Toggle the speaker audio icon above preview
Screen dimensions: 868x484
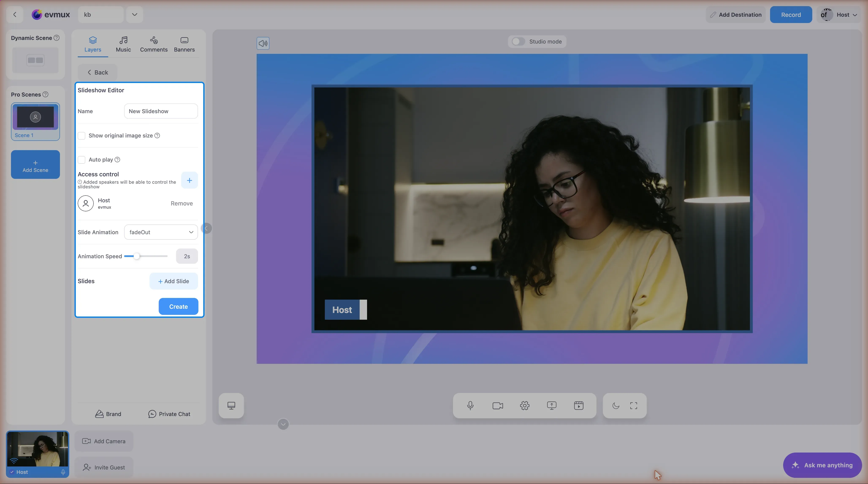pos(263,43)
